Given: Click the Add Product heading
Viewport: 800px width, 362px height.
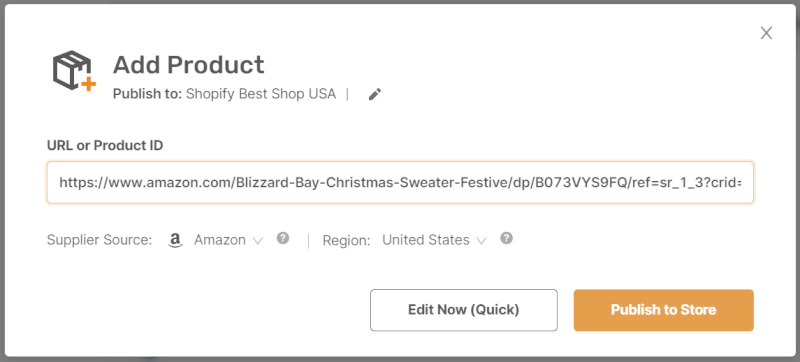Looking at the screenshot, I should click(188, 65).
